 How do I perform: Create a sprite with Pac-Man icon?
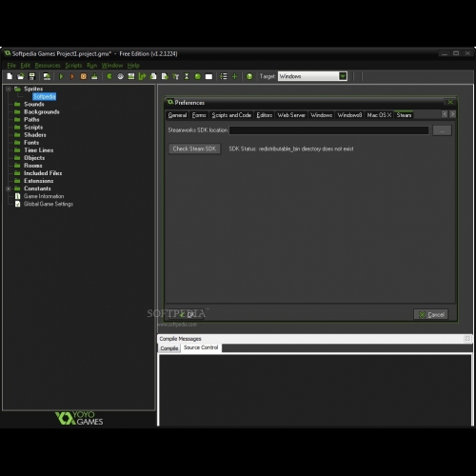click(x=109, y=76)
